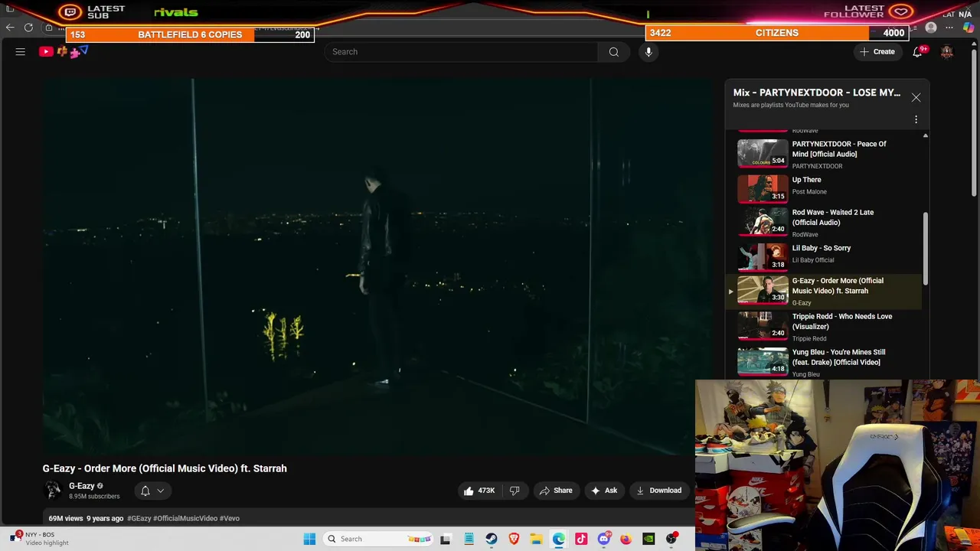Open Steam from the taskbar
The height and width of the screenshot is (551, 980).
coord(491,539)
